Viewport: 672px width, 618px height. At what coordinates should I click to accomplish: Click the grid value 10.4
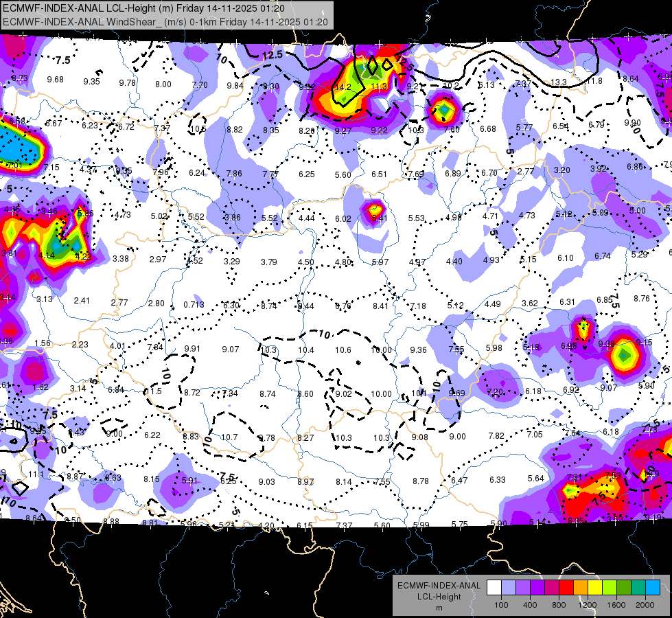pos(306,350)
